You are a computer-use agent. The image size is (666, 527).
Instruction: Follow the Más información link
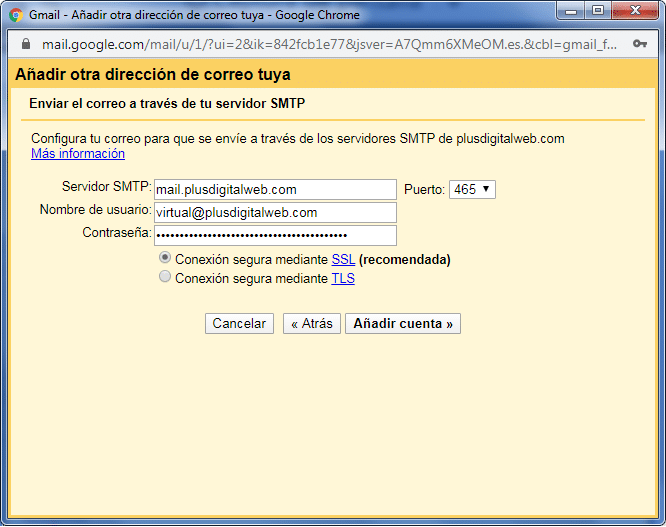tap(78, 154)
